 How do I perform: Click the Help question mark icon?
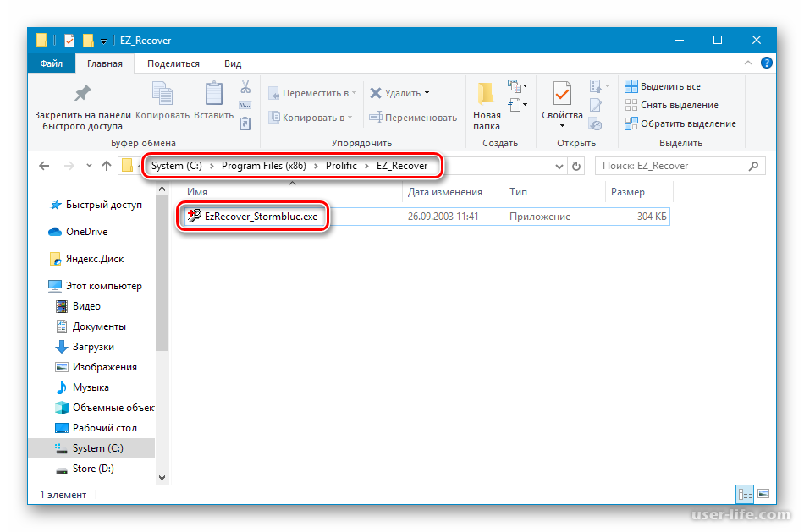pos(767,63)
